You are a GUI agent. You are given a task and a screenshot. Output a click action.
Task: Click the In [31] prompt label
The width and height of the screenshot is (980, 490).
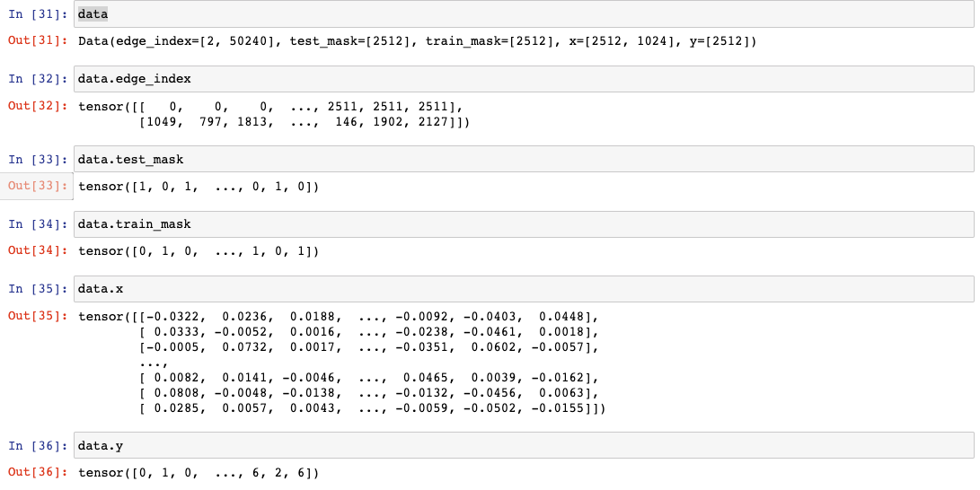pyautogui.click(x=38, y=14)
